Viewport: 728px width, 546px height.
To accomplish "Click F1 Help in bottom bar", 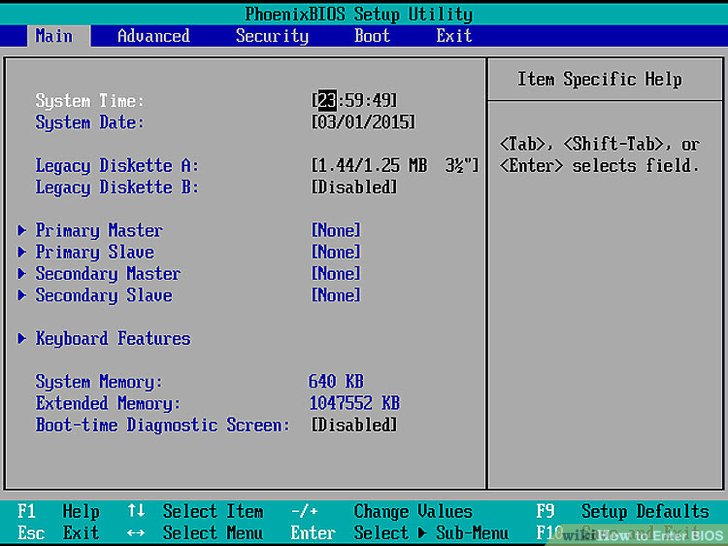I will pos(58,512).
